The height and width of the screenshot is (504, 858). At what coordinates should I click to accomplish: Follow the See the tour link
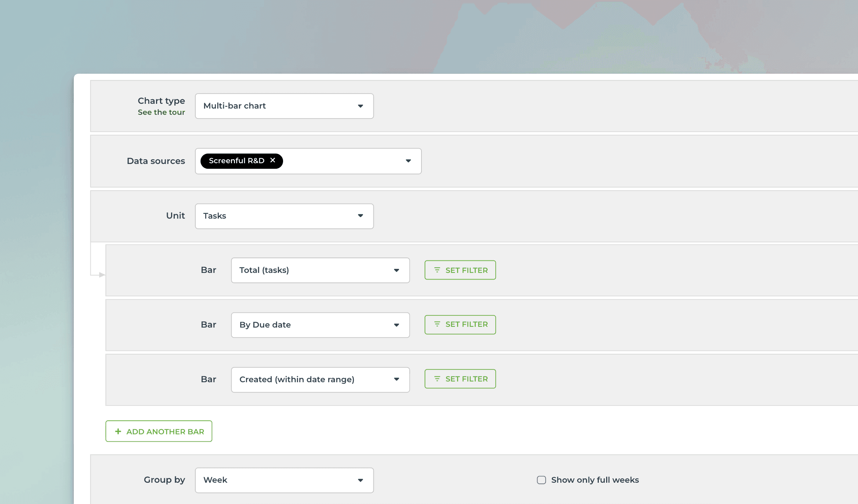(x=161, y=112)
